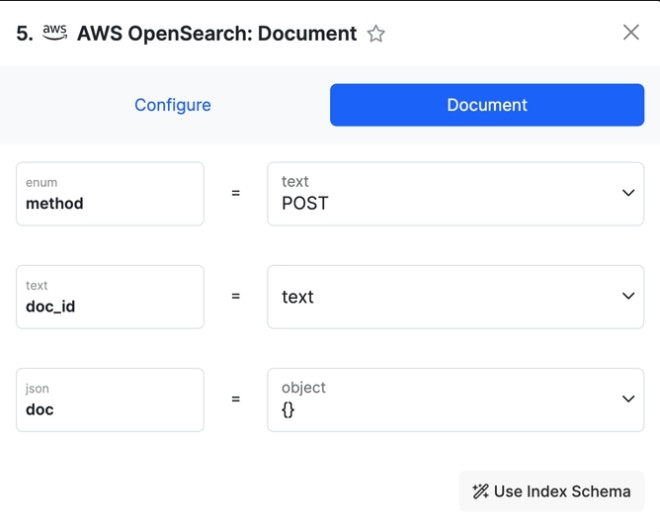The height and width of the screenshot is (532, 660).
Task: Switch to the Configure tab
Action: pos(173,105)
